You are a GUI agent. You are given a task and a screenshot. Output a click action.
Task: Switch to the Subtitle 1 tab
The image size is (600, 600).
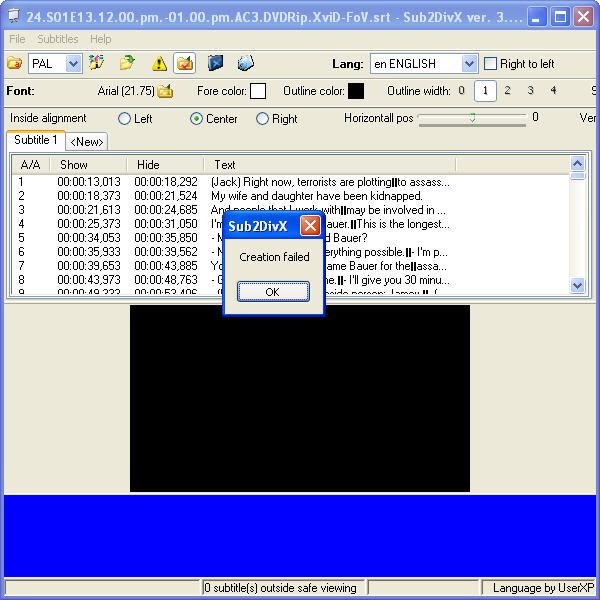point(36,140)
